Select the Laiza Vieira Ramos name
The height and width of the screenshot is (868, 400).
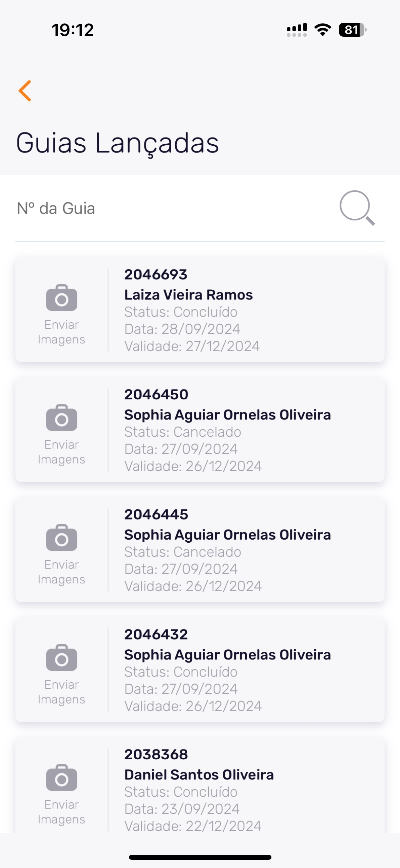click(188, 295)
